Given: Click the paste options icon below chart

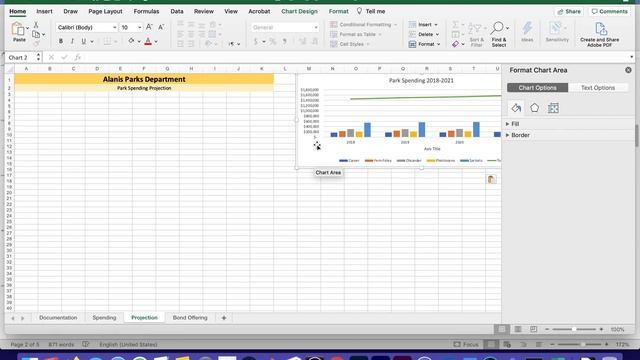Looking at the screenshot, I should 491,179.
